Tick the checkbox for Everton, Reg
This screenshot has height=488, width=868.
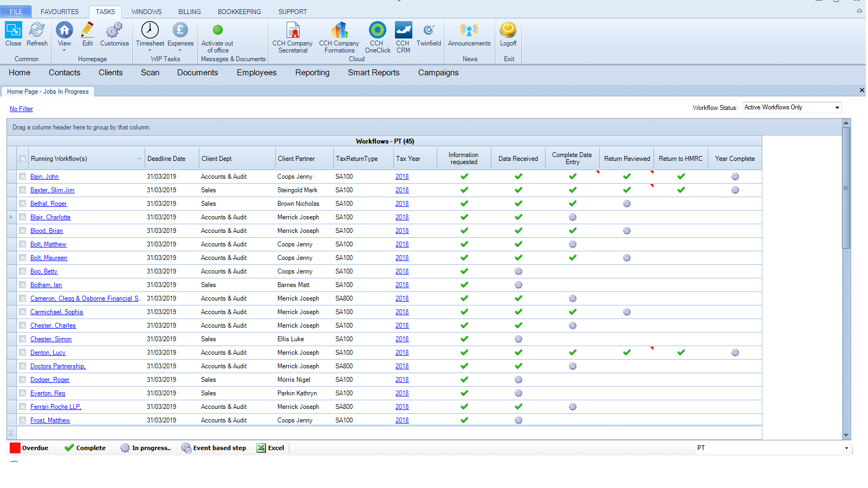click(x=22, y=393)
